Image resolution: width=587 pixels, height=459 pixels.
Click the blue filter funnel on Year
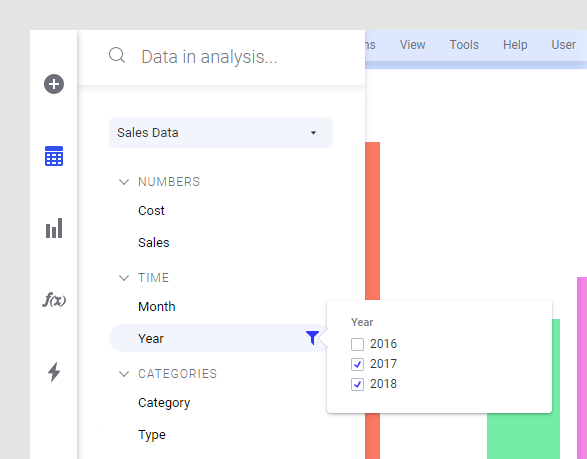[x=312, y=338]
